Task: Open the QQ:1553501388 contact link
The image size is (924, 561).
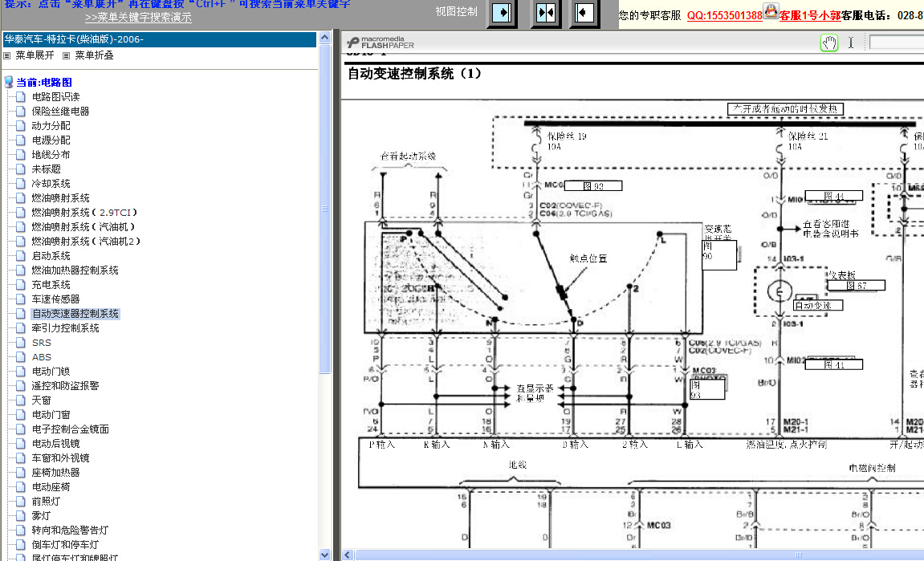Action: pyautogui.click(x=725, y=16)
